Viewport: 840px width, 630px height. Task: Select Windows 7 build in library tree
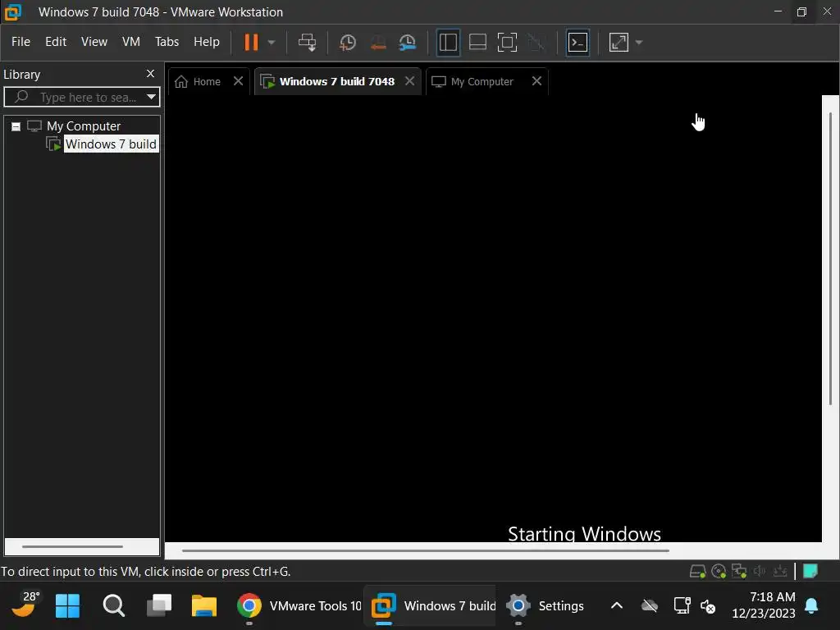111,144
